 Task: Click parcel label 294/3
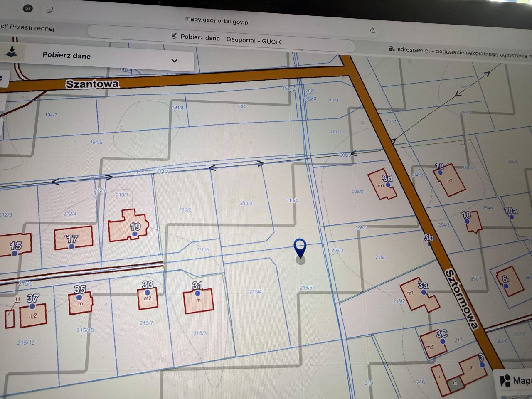(443, 225)
